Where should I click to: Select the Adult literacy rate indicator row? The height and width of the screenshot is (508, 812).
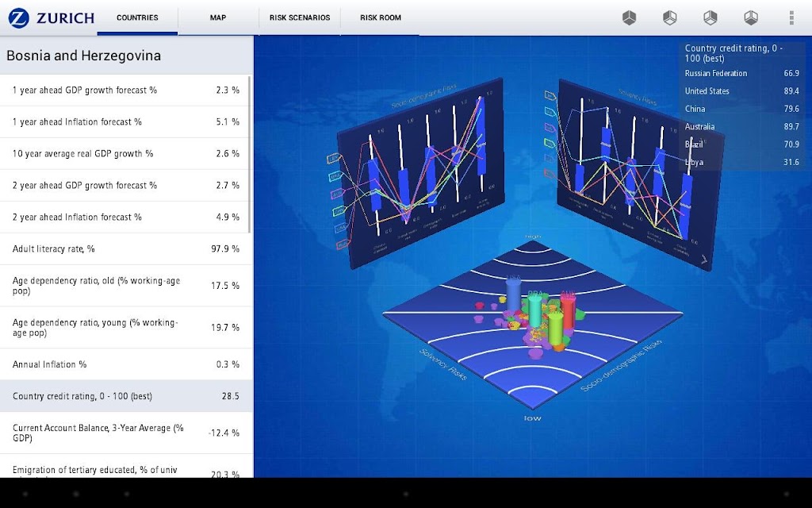click(x=126, y=248)
